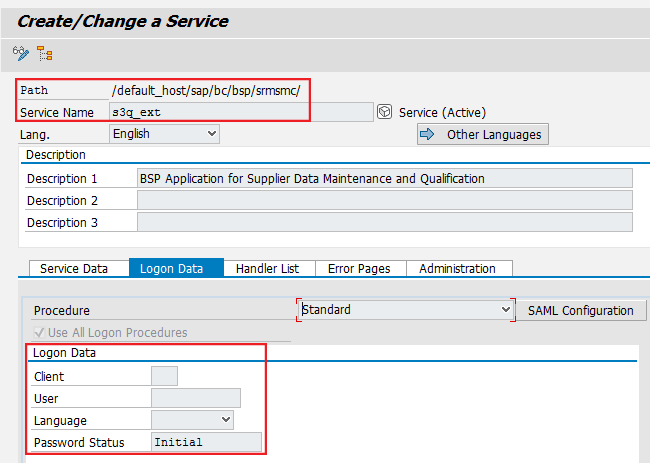The height and width of the screenshot is (463, 650).
Task: Click the Display/Change glasses-pencil icon
Action: click(20, 53)
